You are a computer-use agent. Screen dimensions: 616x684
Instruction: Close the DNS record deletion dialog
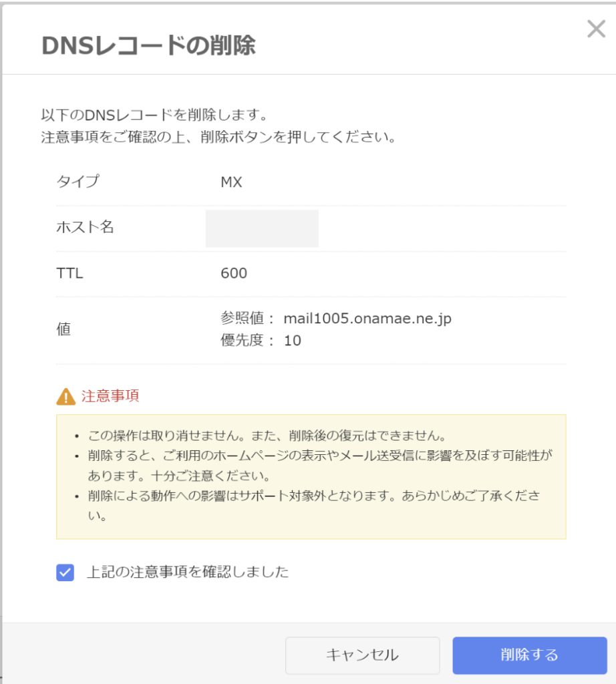tap(595, 29)
